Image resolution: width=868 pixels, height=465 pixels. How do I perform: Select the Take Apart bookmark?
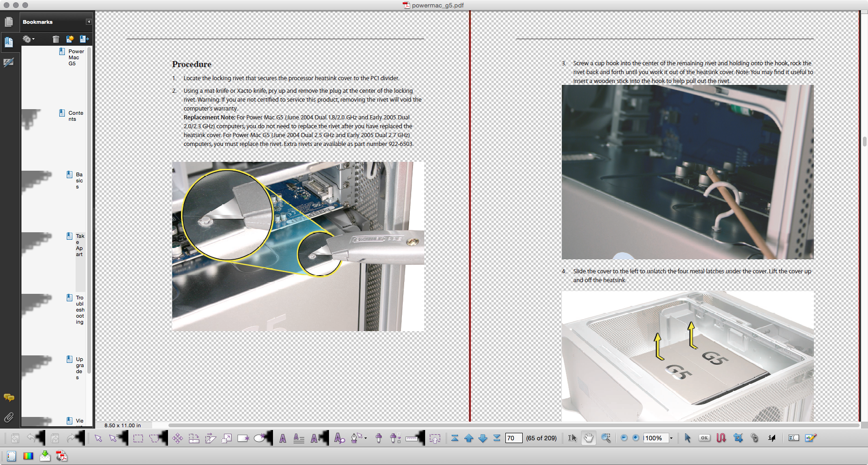(x=79, y=245)
